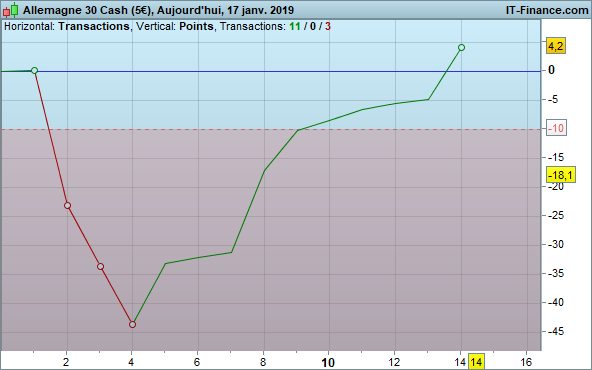The image size is (592, 370).
Task: Select the lowest red marker at transaction 4
Action: coord(132,324)
